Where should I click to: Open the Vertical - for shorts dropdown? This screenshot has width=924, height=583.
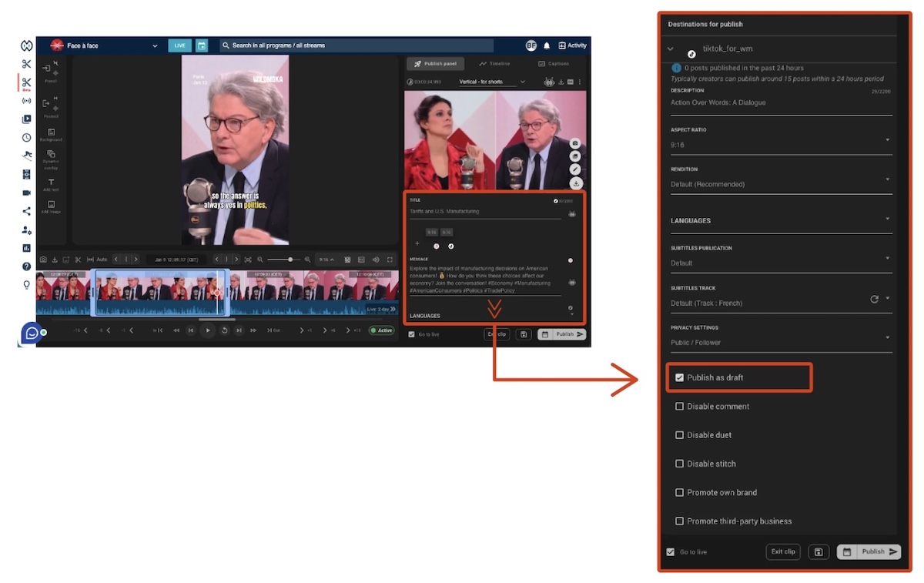coord(491,82)
